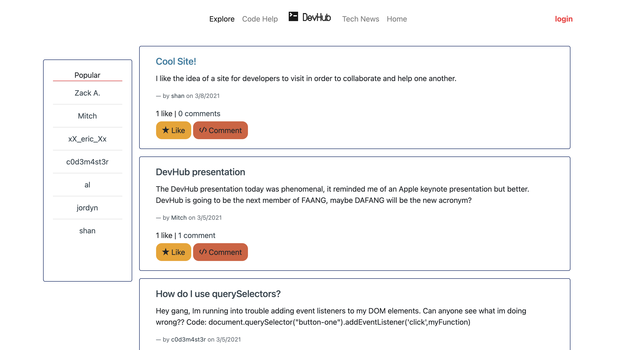
Task: Click code icon on DevHub presentation Comment button
Action: tap(203, 252)
